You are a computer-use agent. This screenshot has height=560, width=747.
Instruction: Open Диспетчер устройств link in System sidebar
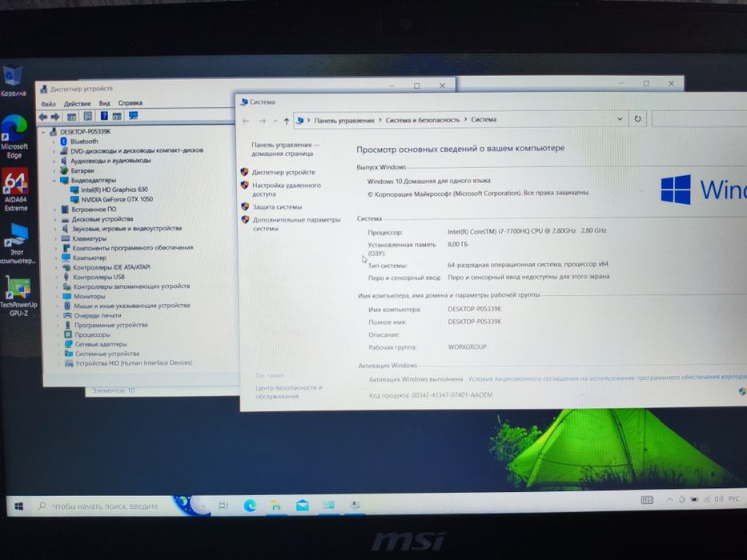coord(283,172)
